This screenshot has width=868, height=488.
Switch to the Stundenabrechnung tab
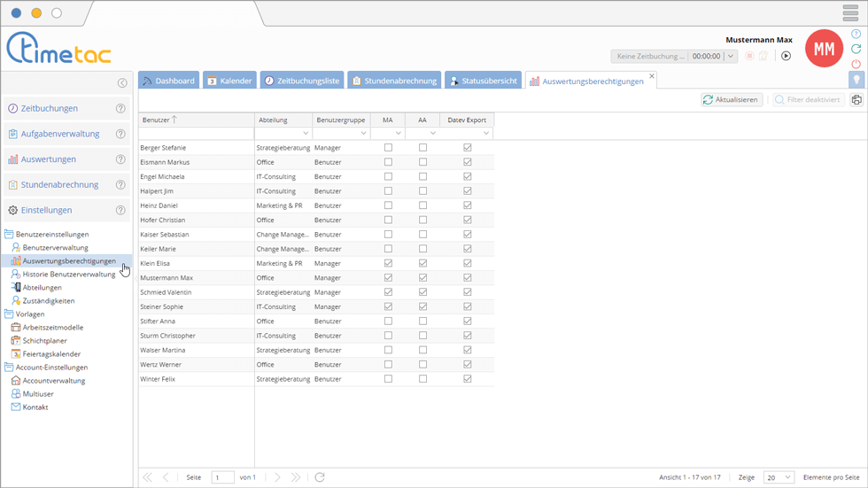coord(394,81)
